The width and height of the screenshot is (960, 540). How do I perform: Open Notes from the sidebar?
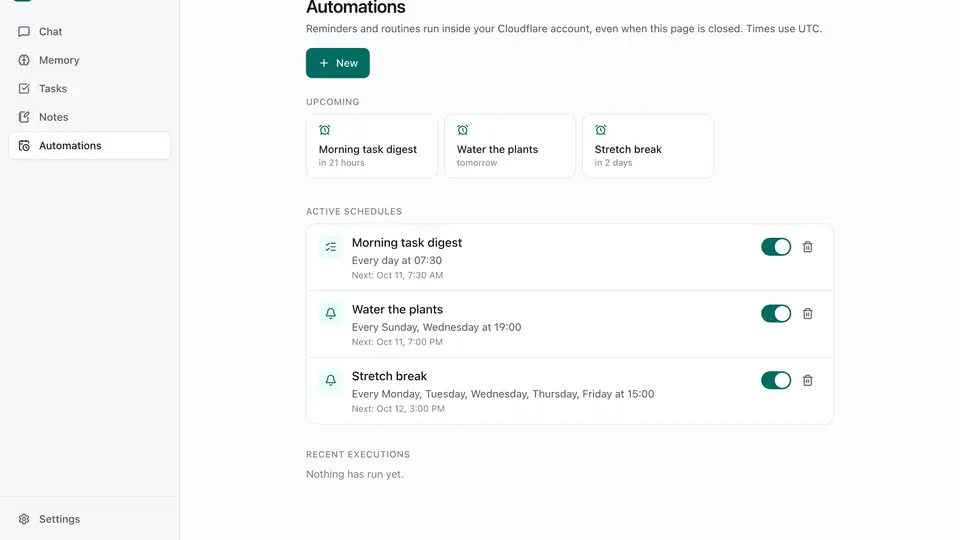89,117
